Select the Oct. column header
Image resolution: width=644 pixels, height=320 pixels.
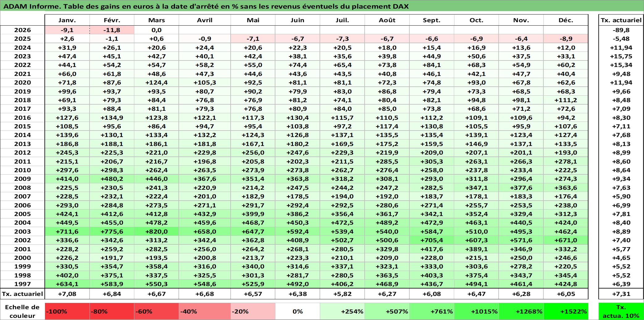(x=476, y=20)
